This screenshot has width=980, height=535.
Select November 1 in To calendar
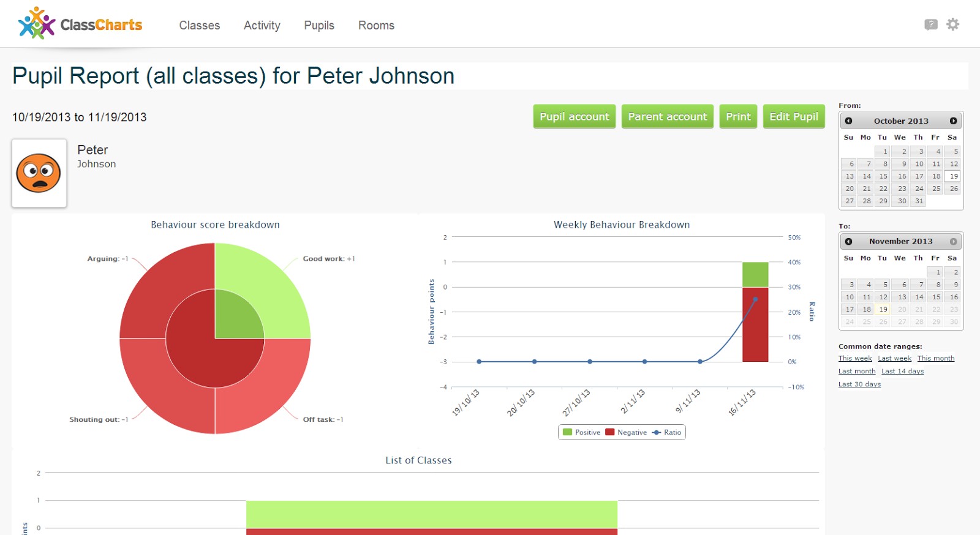point(935,272)
